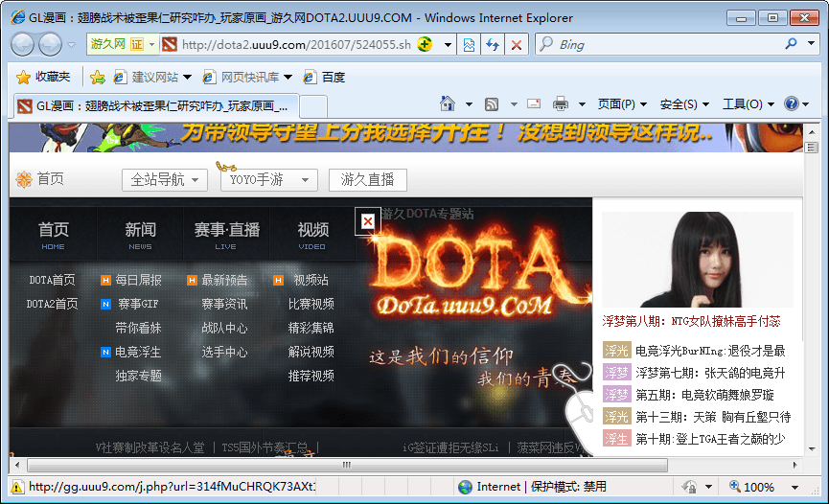Open a new blank tab
Screen dimensions: 829x504
(313, 106)
